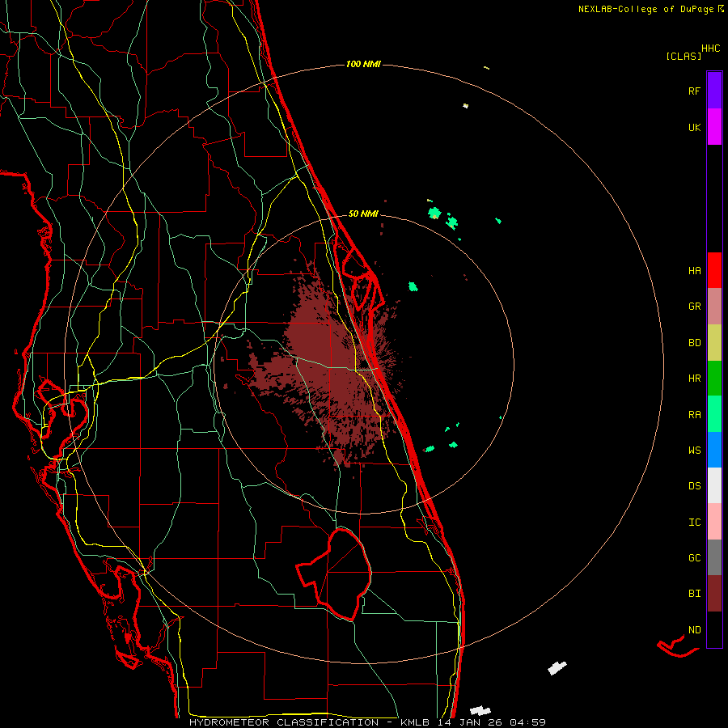Click the ND legend label
The height and width of the screenshot is (728, 728).
pyautogui.click(x=694, y=630)
